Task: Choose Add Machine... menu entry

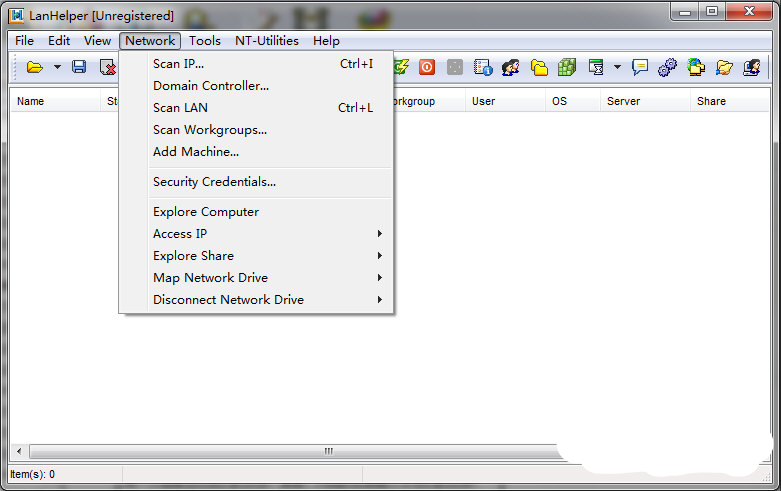Action: (257, 151)
